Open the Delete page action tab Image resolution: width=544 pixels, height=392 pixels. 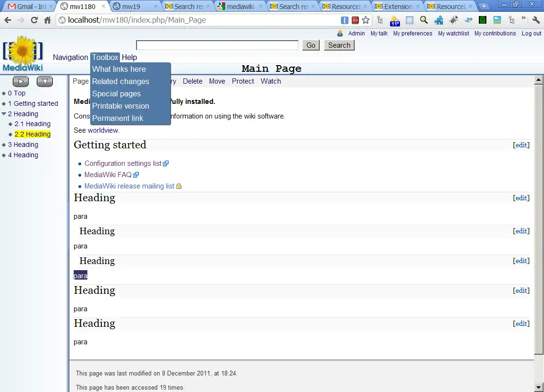[x=193, y=81]
